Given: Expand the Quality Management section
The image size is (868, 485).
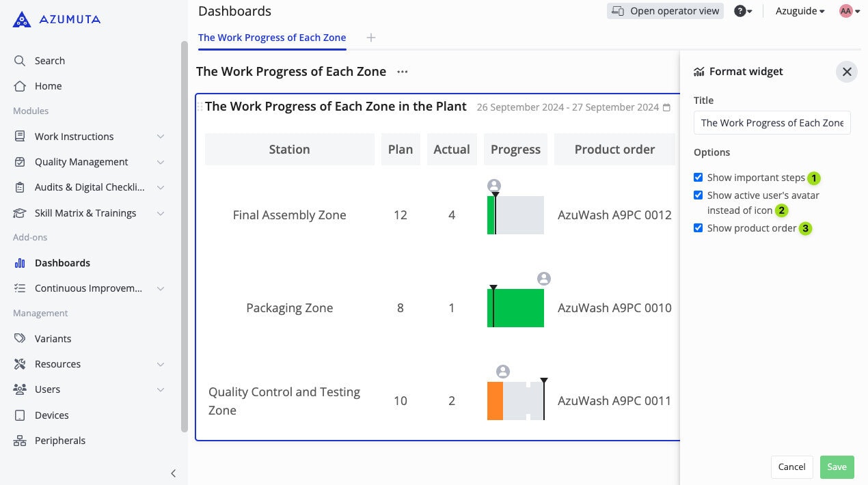Looking at the screenshot, I should pos(160,162).
